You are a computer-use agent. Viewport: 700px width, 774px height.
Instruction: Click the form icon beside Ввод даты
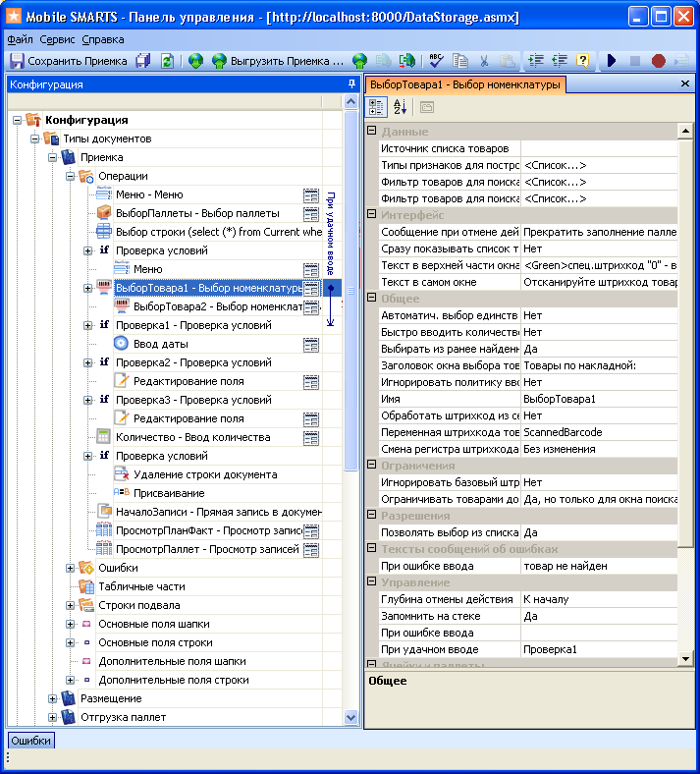pyautogui.click(x=311, y=344)
